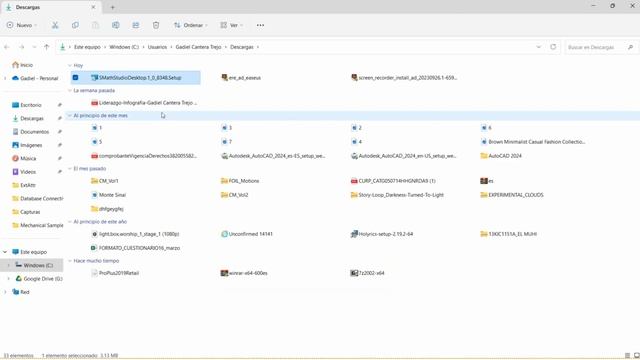Open Inicio in navigation pane
Screen dimensions: 640x360
tap(22, 65)
